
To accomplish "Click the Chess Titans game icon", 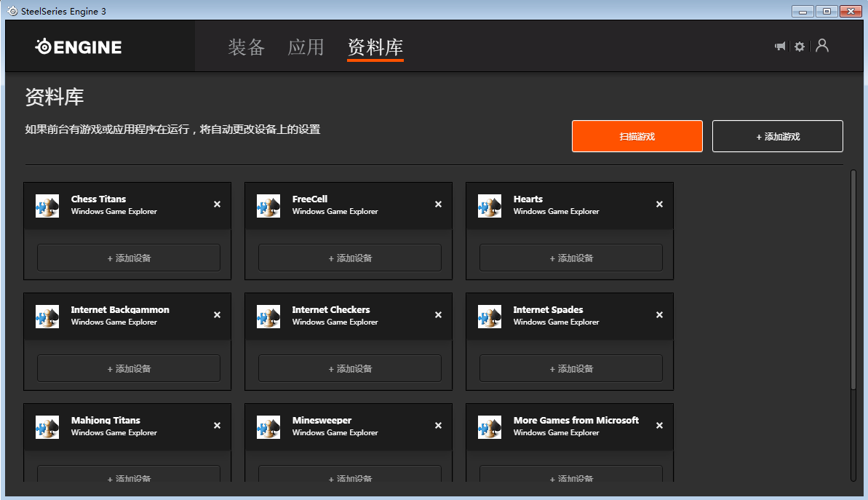I will tap(47, 206).
